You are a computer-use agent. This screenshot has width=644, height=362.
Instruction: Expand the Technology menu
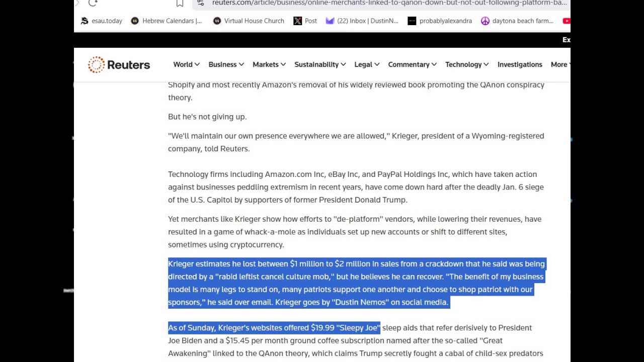pyautogui.click(x=467, y=64)
